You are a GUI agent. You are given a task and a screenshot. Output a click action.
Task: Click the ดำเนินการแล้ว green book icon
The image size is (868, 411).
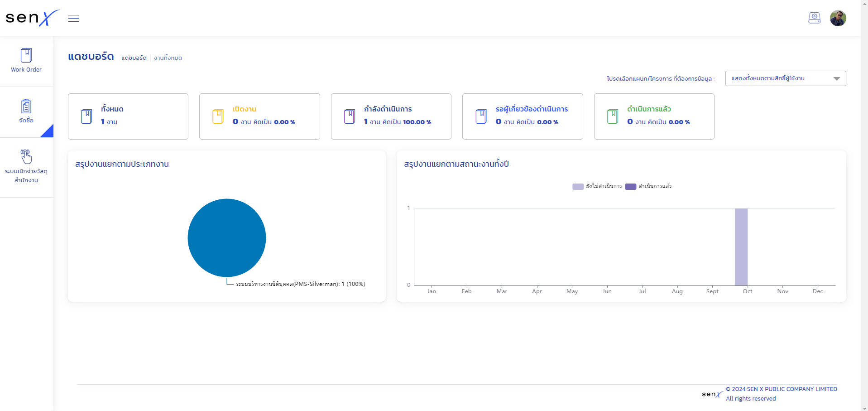(x=612, y=116)
